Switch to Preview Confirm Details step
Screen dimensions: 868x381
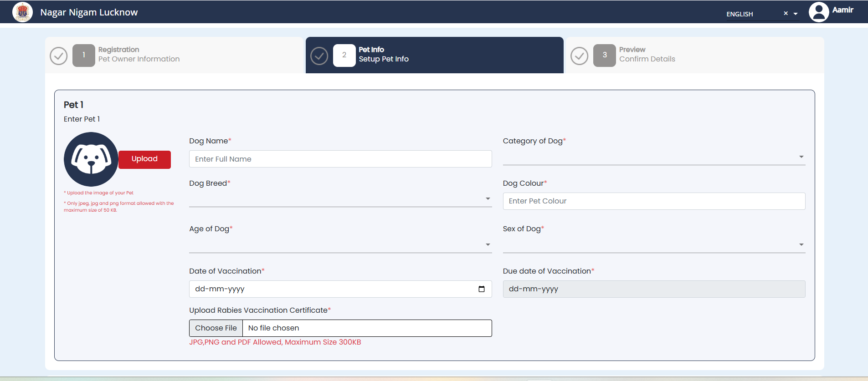click(647, 55)
